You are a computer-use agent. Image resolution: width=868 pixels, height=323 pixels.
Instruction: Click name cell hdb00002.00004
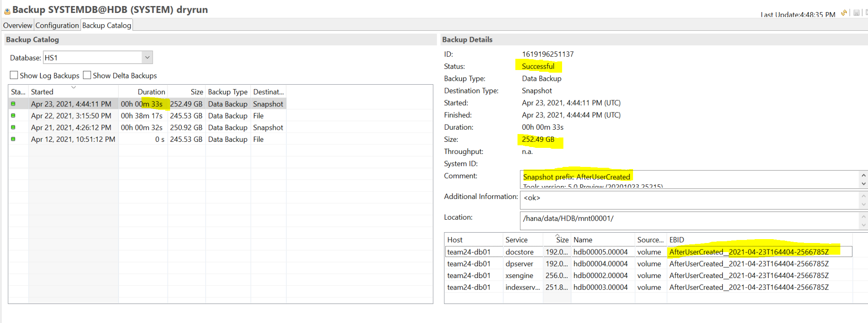[601, 275]
